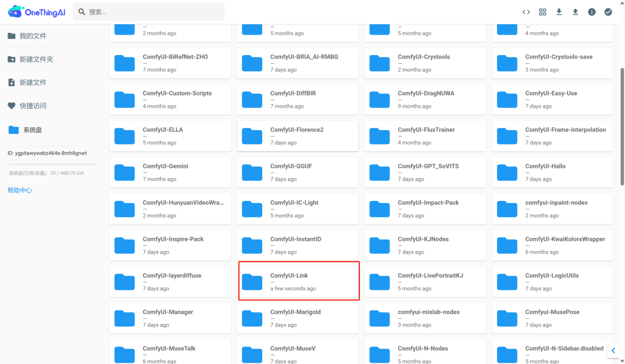The width and height of the screenshot is (625, 364).
Task: Select the ComfyUI-HunyuanVideoWra... folder name
Action: 183,203
